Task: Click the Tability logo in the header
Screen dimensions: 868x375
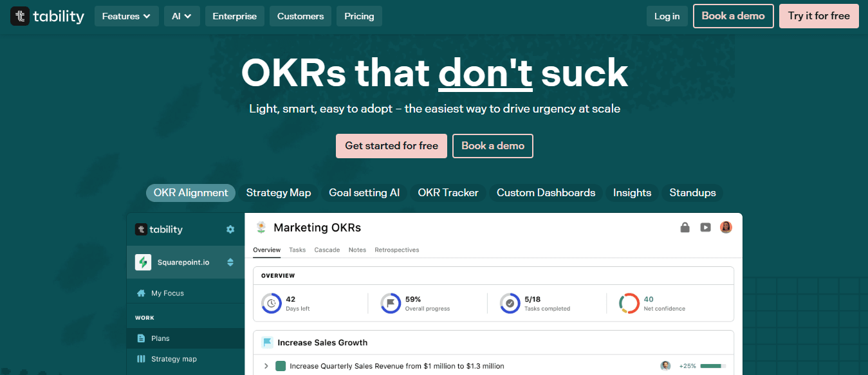Action: [x=48, y=16]
